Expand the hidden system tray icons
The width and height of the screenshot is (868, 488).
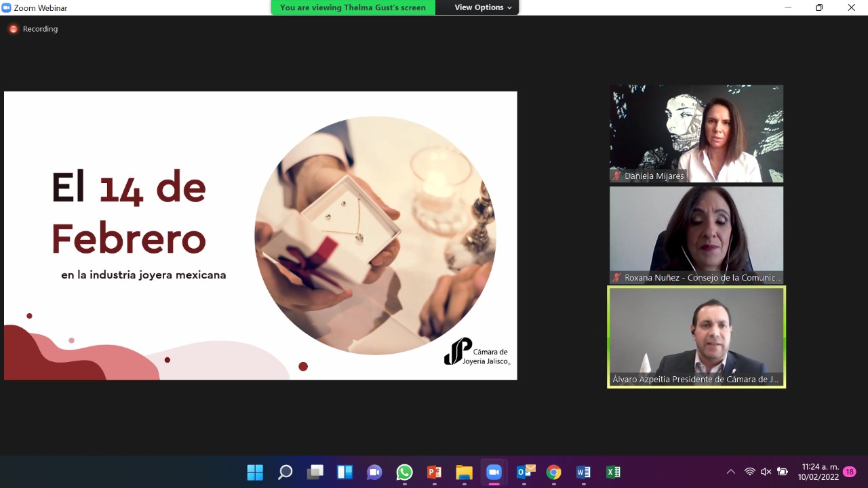pyautogui.click(x=730, y=472)
